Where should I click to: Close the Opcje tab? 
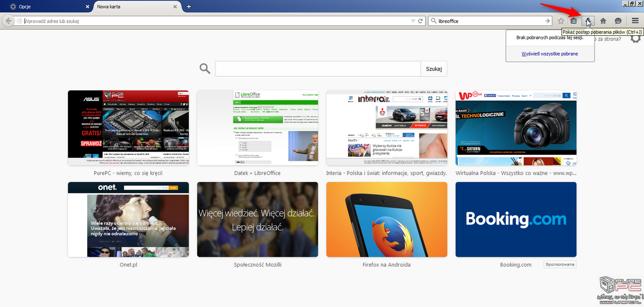pyautogui.click(x=87, y=7)
